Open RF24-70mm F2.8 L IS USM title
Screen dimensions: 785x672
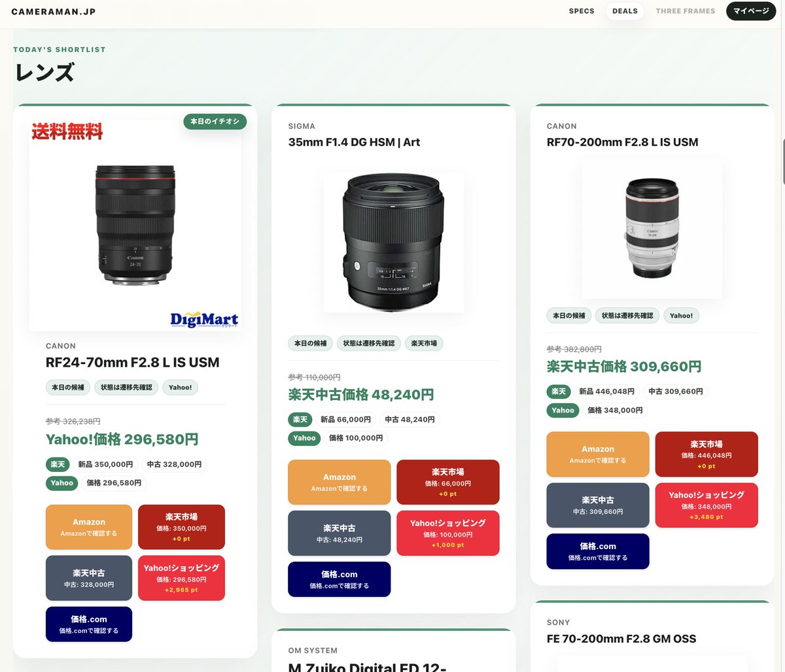click(133, 362)
